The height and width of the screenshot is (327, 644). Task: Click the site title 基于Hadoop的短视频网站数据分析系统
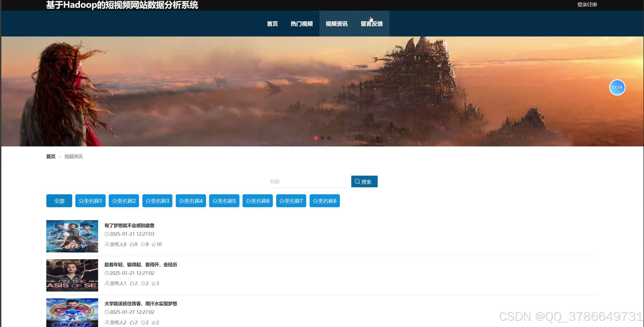pyautogui.click(x=122, y=5)
